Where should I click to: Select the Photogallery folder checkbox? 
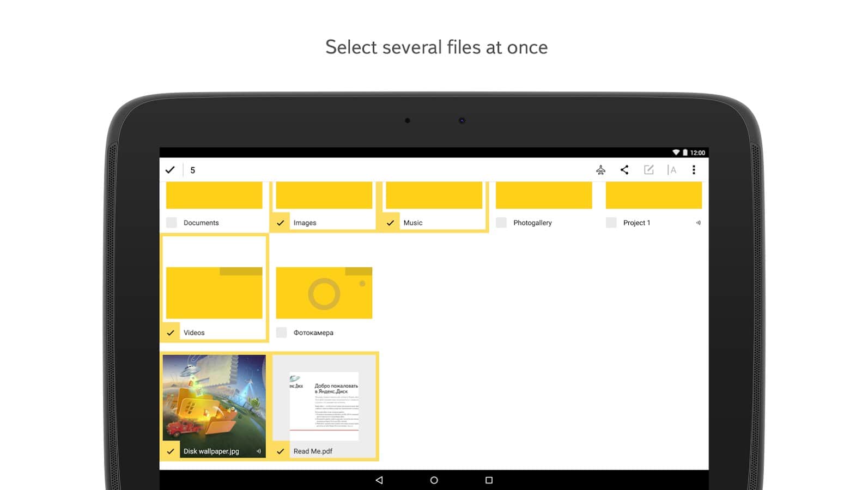pyautogui.click(x=501, y=223)
